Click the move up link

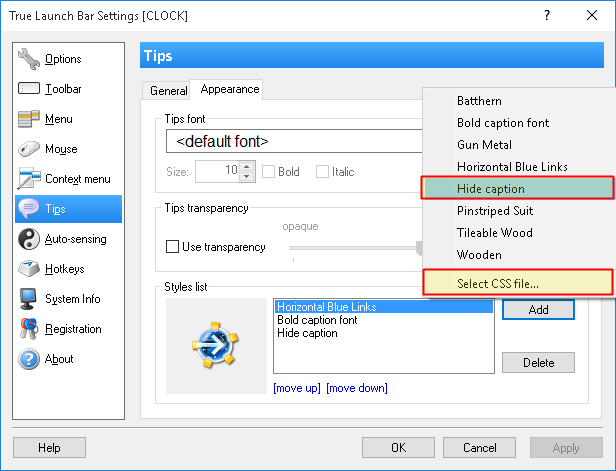click(296, 388)
